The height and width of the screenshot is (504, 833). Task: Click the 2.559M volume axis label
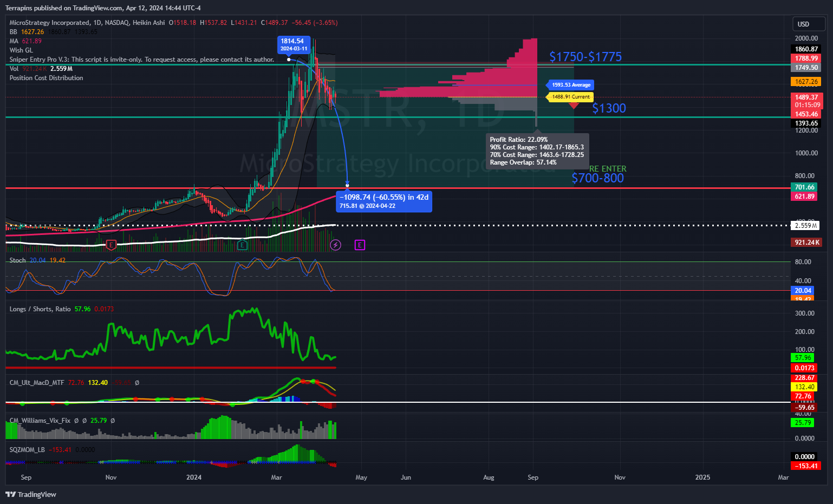(x=805, y=226)
